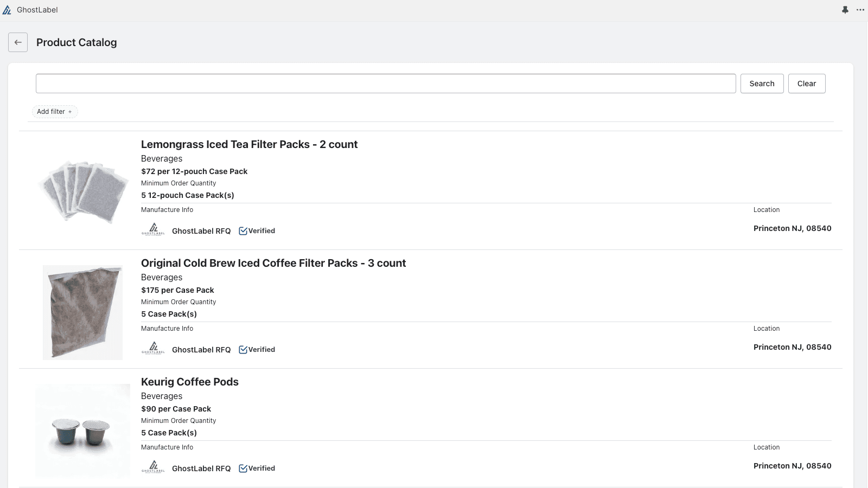
Task: Select the GhostLabel RFQ logo for Lemongrass Iced Tea
Action: tap(153, 228)
